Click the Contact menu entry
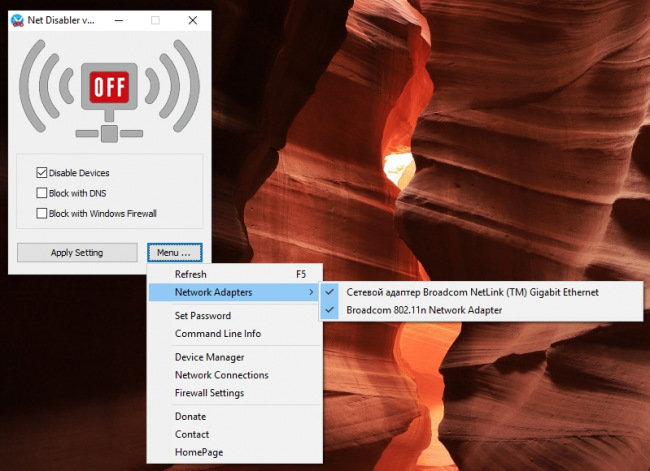This screenshot has height=471, width=650. pos(235,434)
